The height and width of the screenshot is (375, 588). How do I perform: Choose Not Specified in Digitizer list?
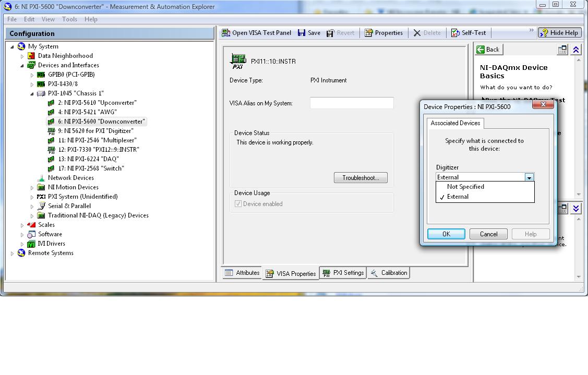point(485,187)
